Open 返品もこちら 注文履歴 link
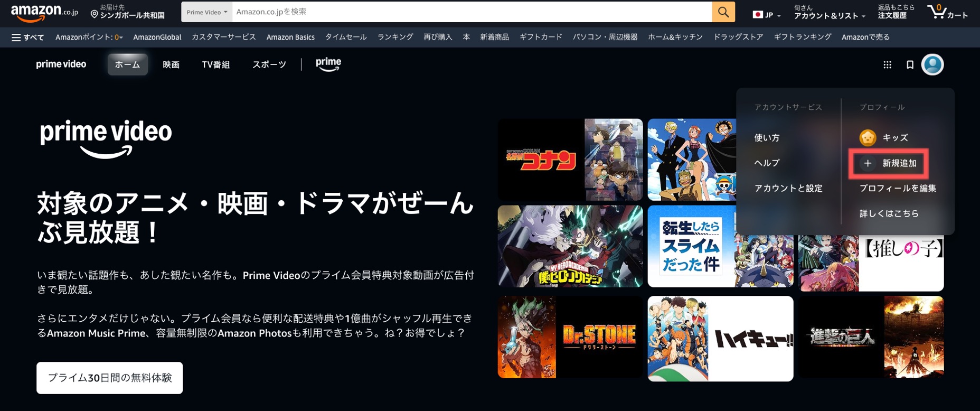This screenshot has width=980, height=411. (x=896, y=12)
